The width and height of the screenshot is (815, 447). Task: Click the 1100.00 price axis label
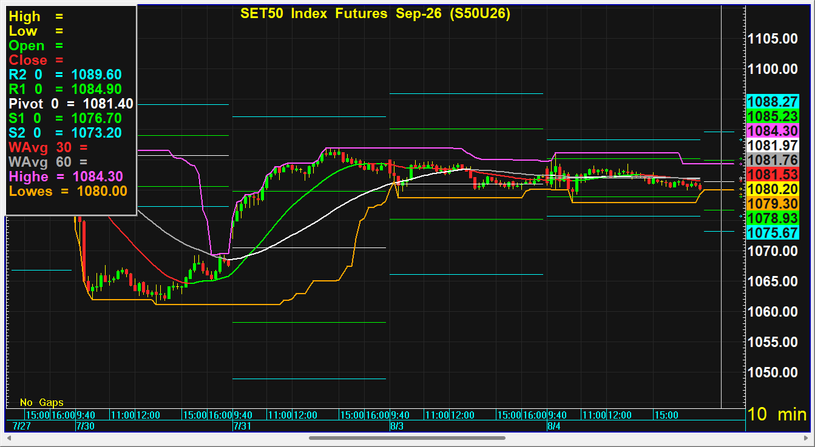pos(772,69)
